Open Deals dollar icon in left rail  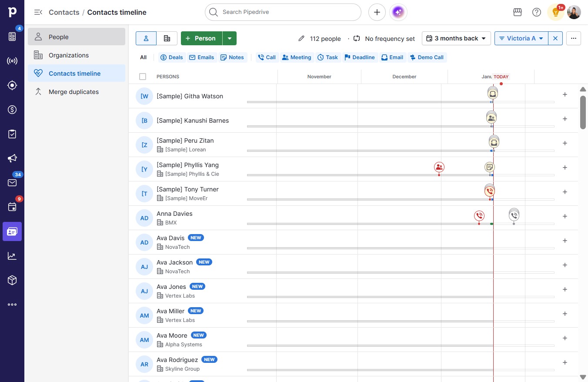pos(12,110)
